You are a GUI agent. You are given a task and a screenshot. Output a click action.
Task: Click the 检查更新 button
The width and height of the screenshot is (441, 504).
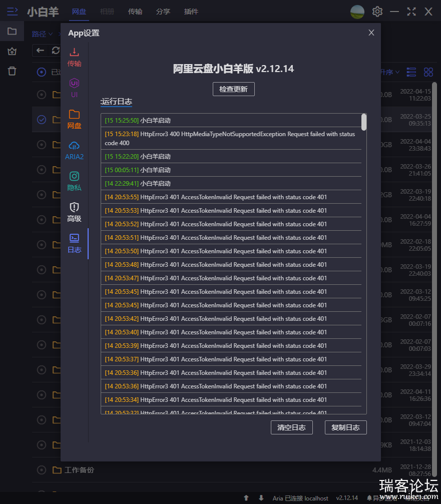point(234,89)
